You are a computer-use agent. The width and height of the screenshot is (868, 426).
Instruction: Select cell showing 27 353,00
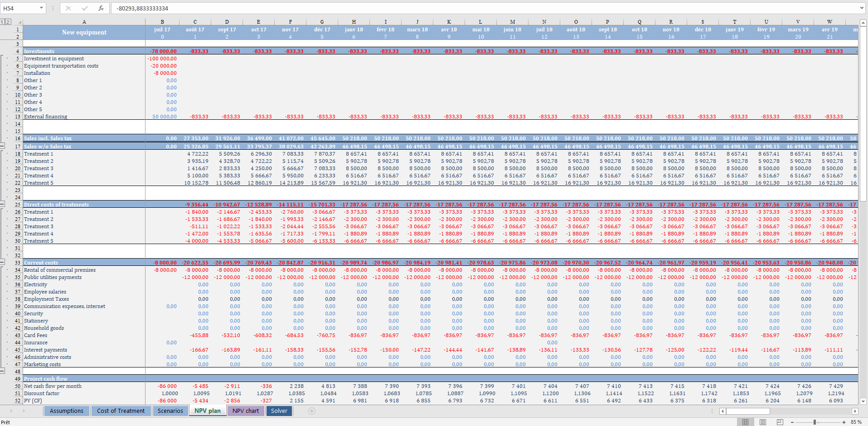coord(195,138)
